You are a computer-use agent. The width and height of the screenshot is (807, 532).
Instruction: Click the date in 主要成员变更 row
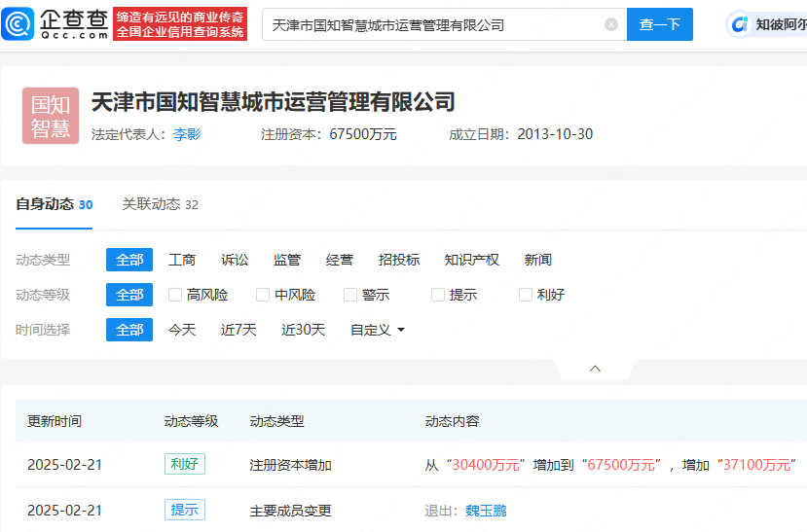click(x=65, y=511)
